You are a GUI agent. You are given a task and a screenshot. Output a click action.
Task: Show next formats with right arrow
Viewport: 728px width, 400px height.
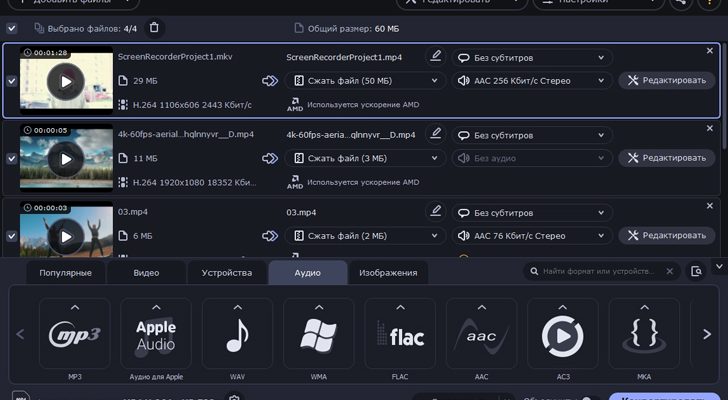click(707, 334)
